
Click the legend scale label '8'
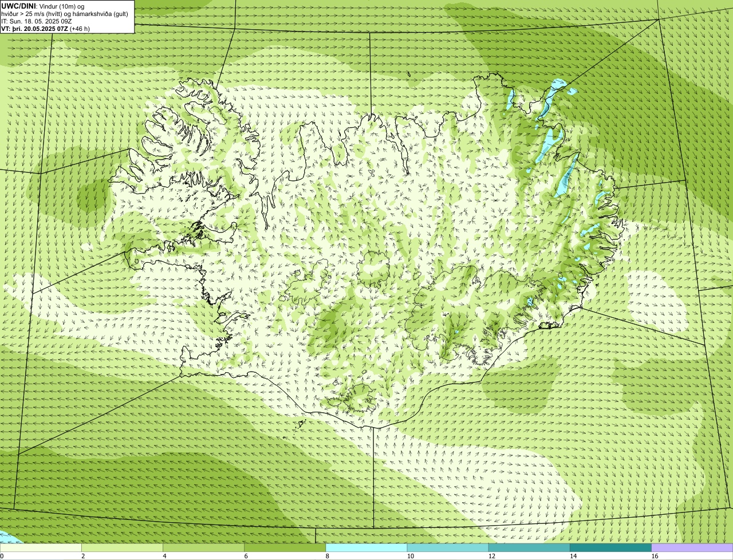click(328, 556)
